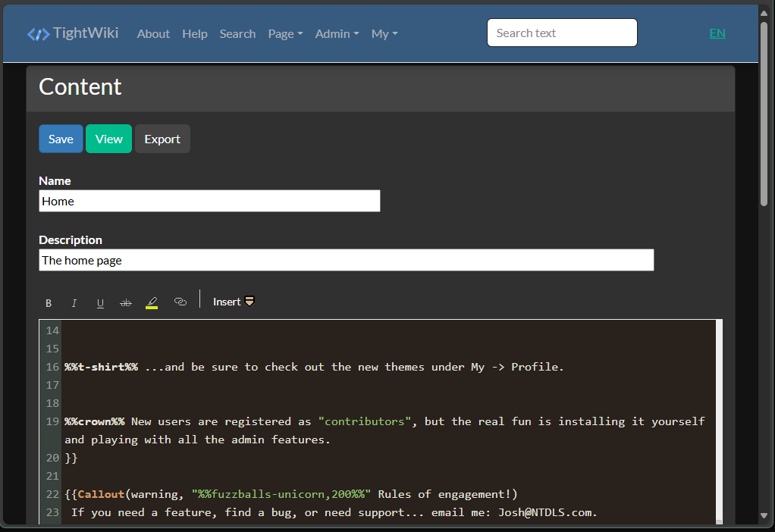Click the green View button
The image size is (775, 532).
(108, 139)
